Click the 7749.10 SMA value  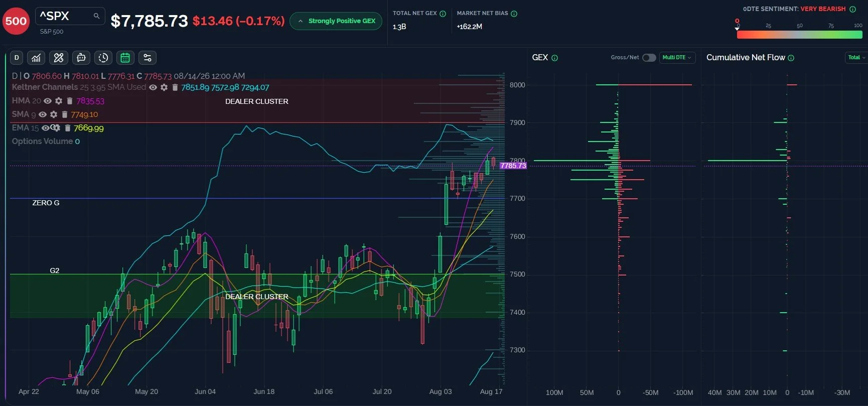[84, 114]
